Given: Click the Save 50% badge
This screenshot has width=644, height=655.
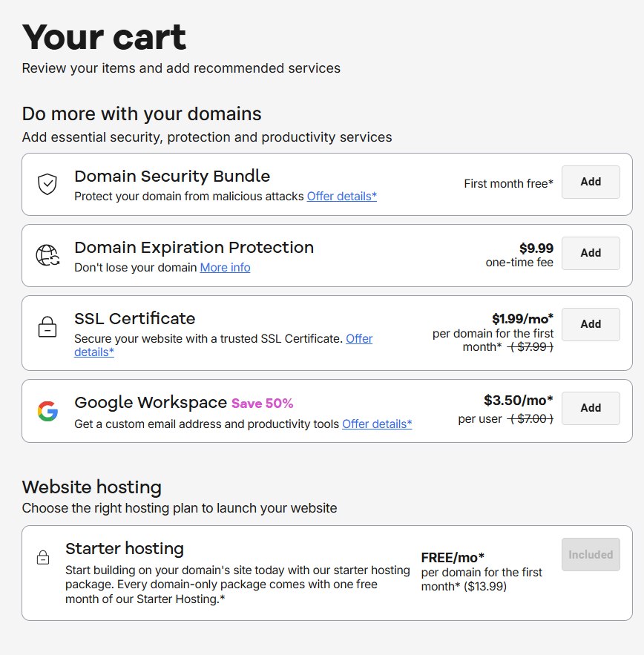Looking at the screenshot, I should pos(263,403).
